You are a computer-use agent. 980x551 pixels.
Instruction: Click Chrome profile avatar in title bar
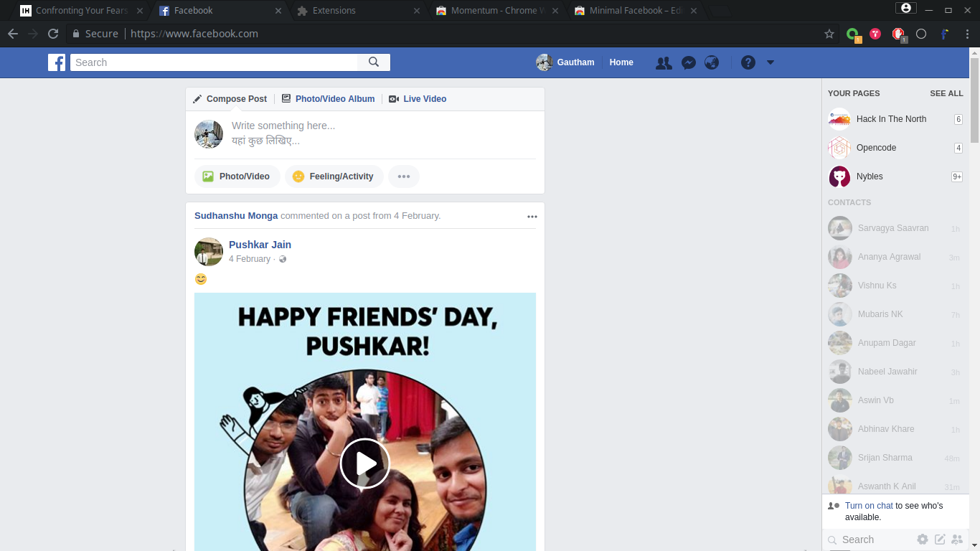pos(905,8)
